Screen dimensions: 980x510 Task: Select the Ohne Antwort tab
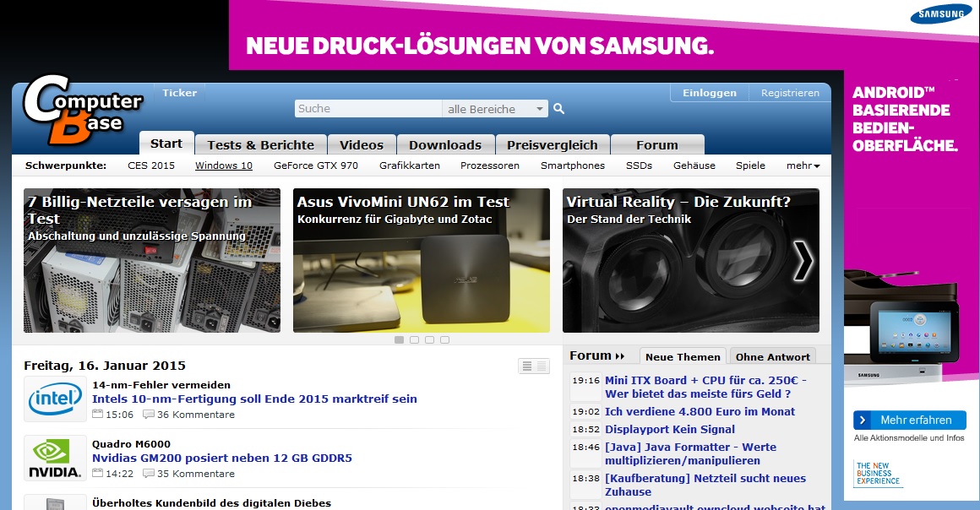pyautogui.click(x=772, y=357)
